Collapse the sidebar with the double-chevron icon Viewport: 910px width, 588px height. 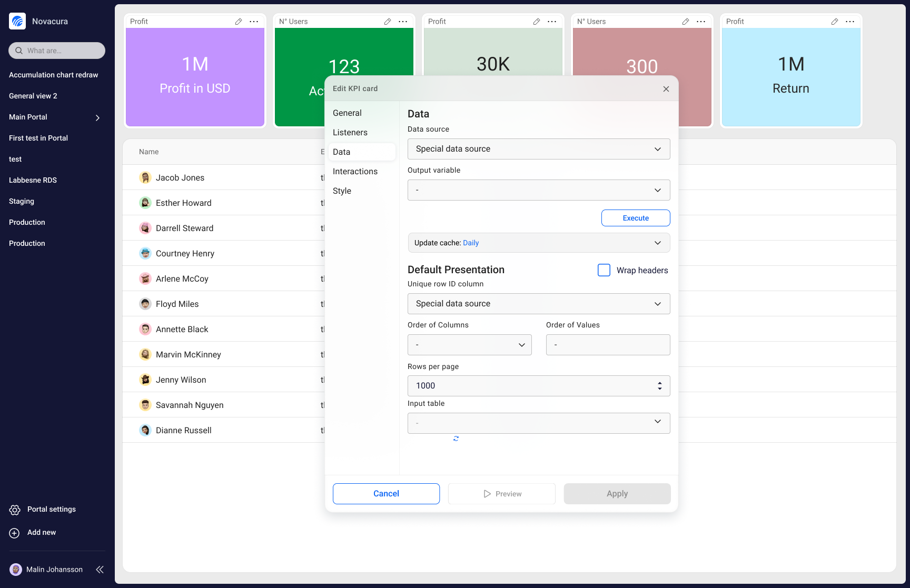pyautogui.click(x=100, y=570)
